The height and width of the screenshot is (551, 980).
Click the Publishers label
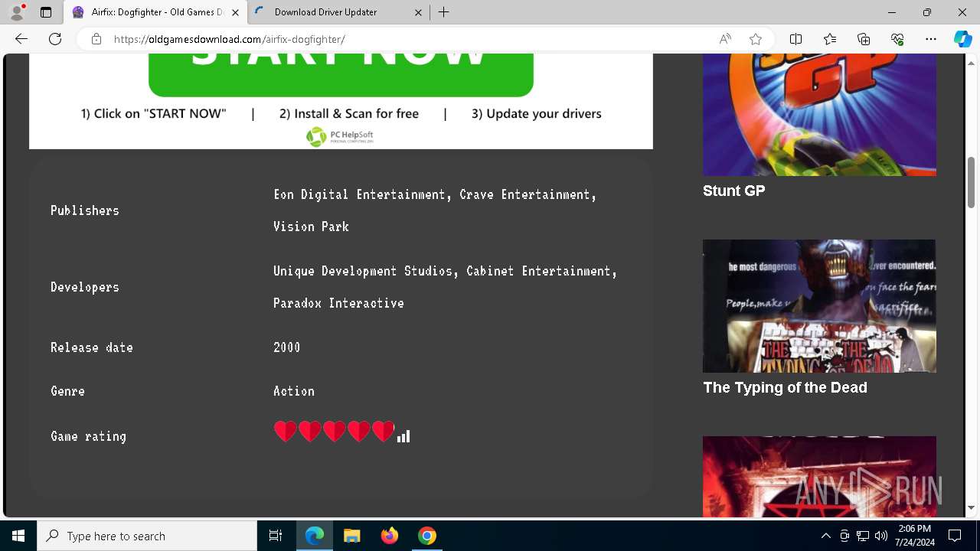pos(85,210)
